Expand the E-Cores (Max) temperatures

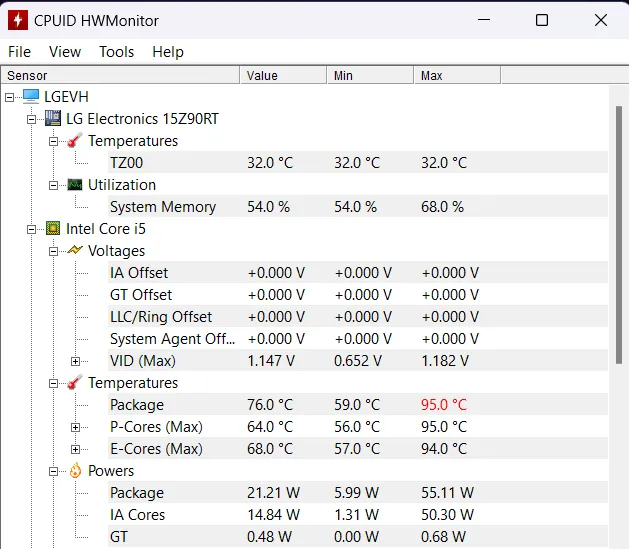coord(76,449)
